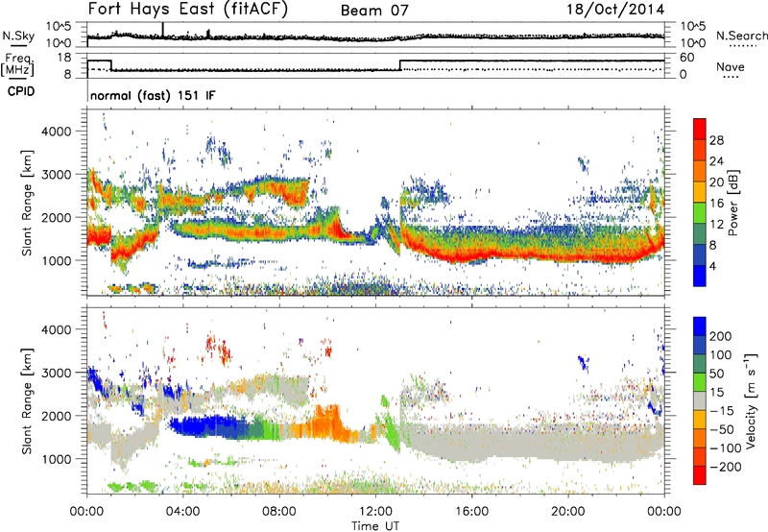Click the 'Power [dB]' colorbar label
Image resolution: width=768 pixels, height=532 pixels.
tap(733, 203)
